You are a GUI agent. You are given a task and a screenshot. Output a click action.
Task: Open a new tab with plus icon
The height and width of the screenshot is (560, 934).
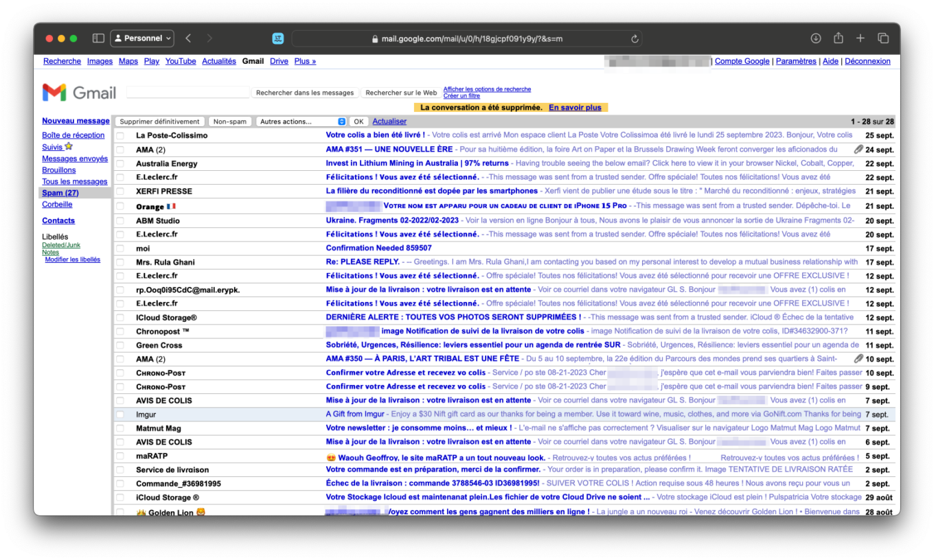(861, 38)
